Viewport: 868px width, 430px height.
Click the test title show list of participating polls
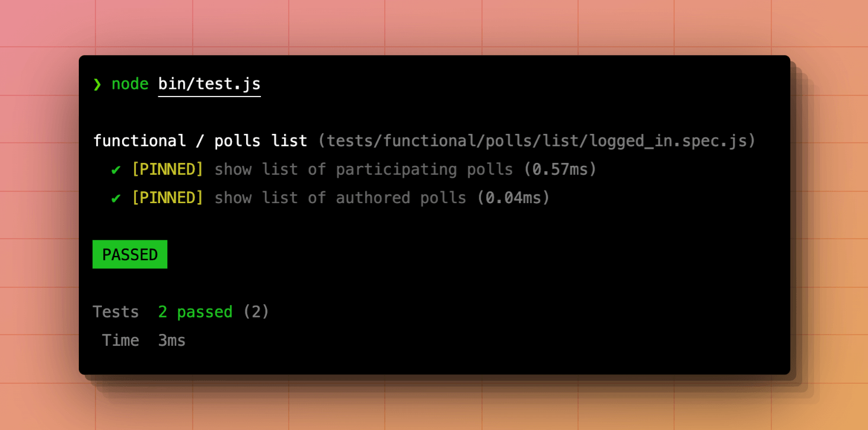tap(363, 170)
